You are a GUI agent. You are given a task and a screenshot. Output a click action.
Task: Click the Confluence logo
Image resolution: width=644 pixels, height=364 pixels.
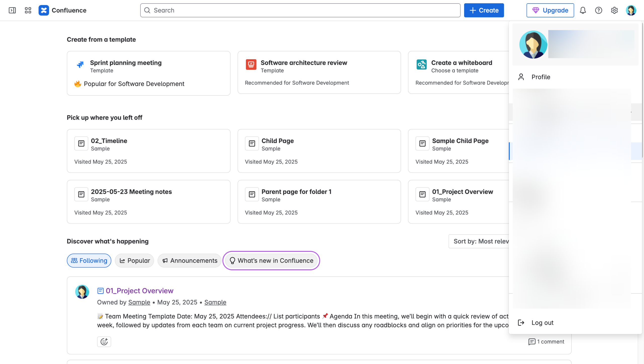coord(44,10)
